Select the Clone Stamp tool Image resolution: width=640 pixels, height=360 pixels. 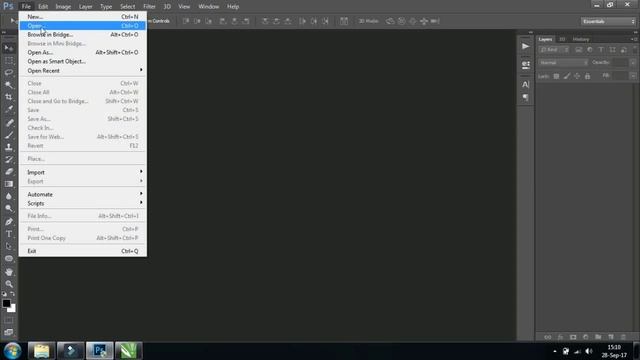click(x=9, y=147)
